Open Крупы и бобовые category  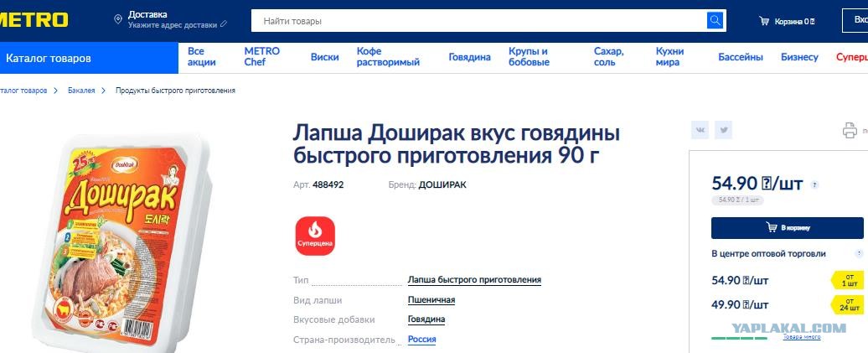530,56
